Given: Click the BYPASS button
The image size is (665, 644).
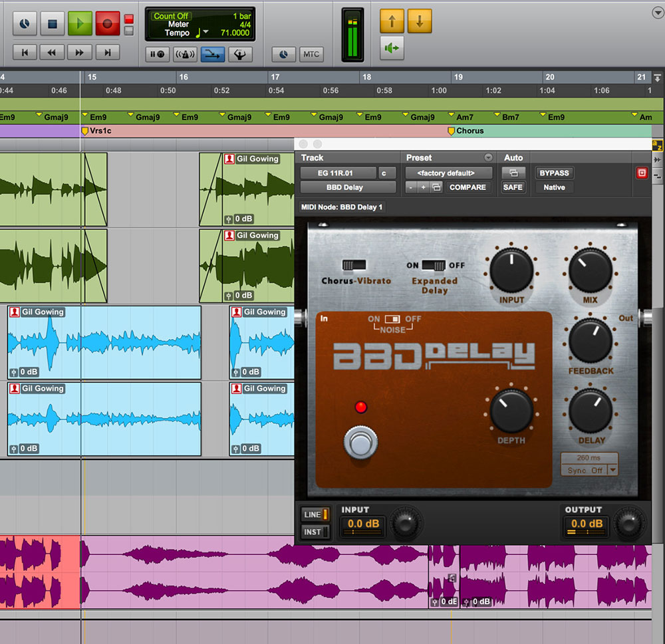Looking at the screenshot, I should [x=554, y=173].
